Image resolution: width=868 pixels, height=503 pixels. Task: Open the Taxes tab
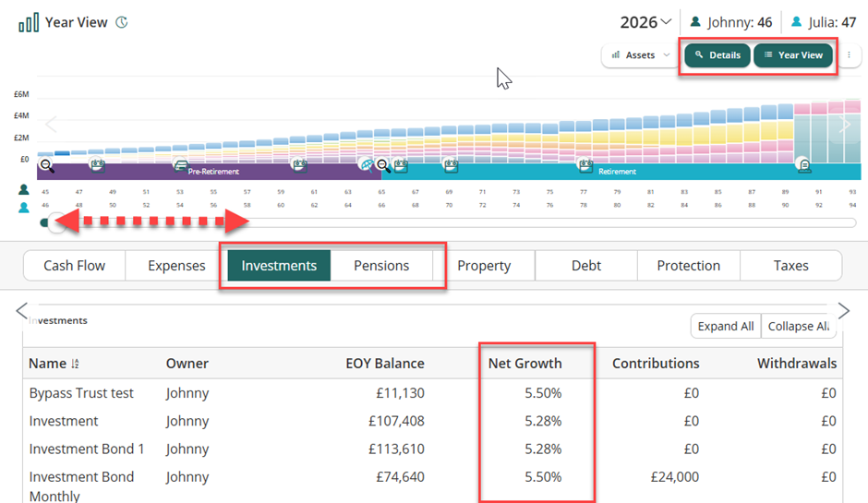coord(790,266)
